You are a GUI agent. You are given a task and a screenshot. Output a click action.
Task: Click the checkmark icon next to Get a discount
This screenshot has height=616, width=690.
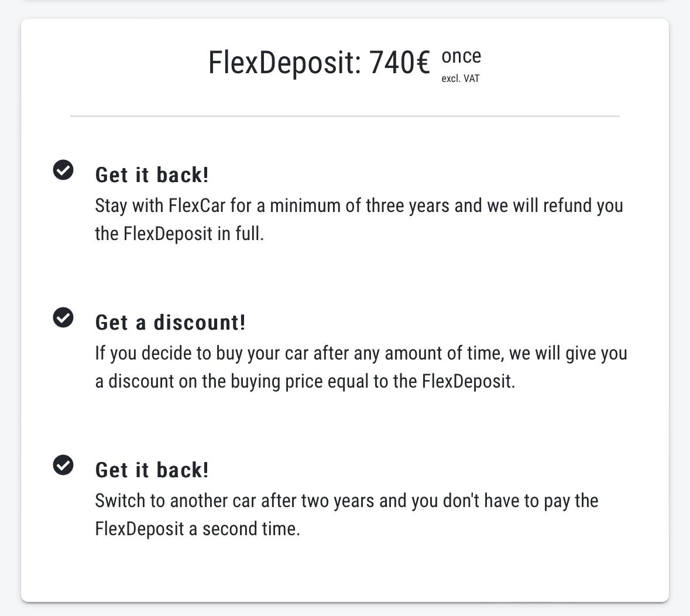(x=63, y=317)
